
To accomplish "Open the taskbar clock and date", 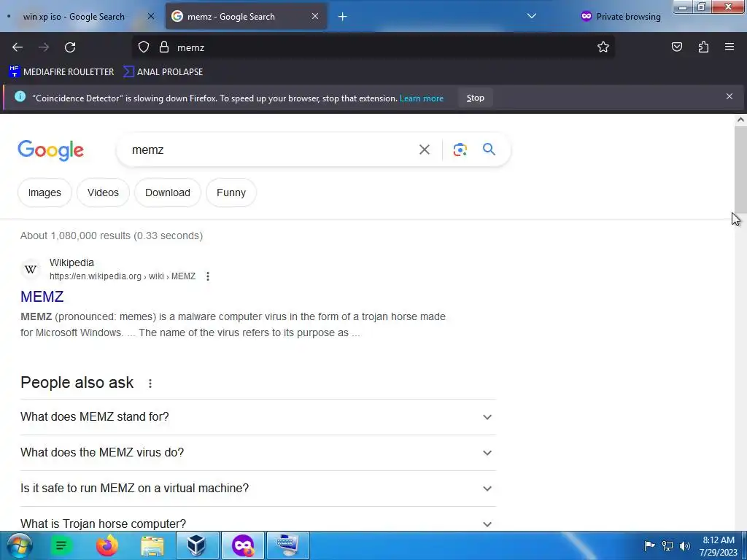I will coord(719,545).
